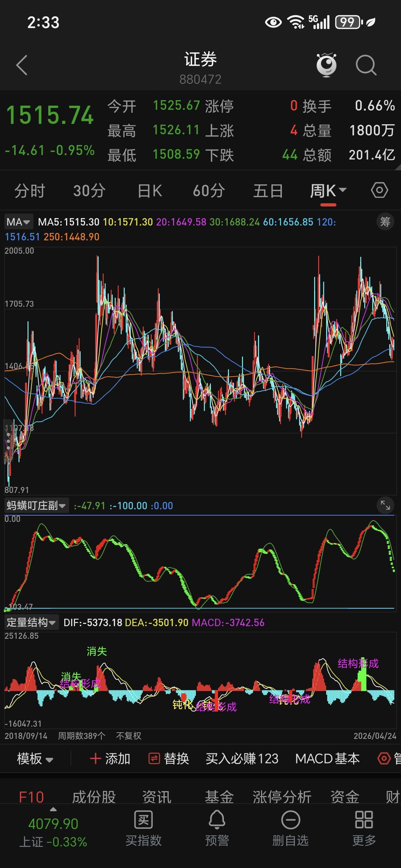Expand the index bar up-arrow above 4079.90
Viewport: 401px width, 868px height.
pyautogui.click(x=53, y=809)
